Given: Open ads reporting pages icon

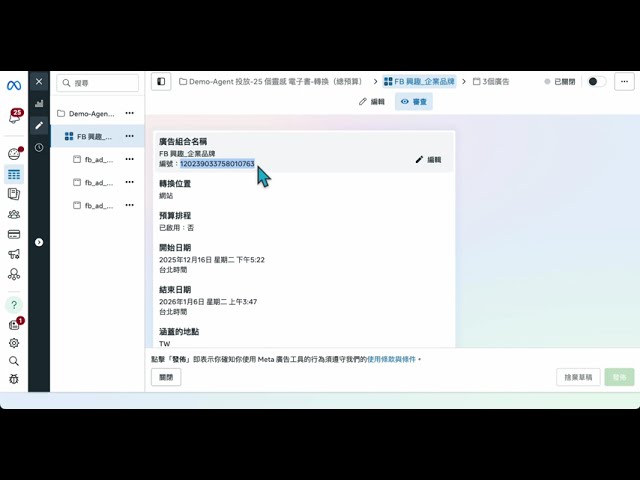Looking at the screenshot, I should (14, 194).
